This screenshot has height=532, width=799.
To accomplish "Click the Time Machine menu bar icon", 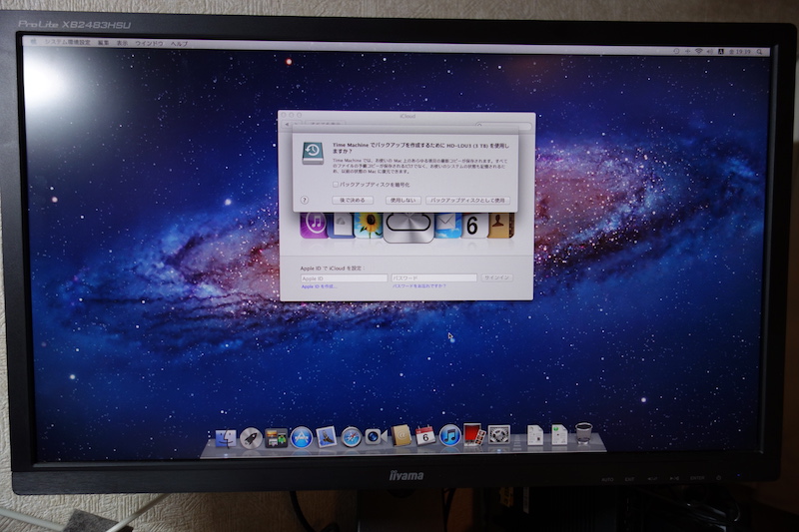I will (x=676, y=52).
